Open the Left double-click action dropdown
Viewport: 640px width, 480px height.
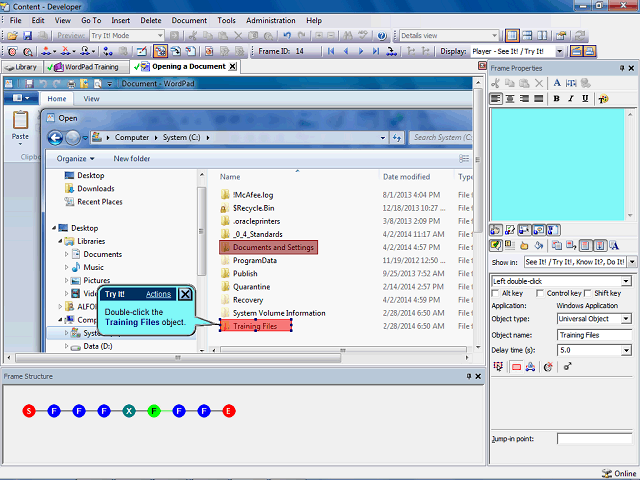[x=626, y=281]
